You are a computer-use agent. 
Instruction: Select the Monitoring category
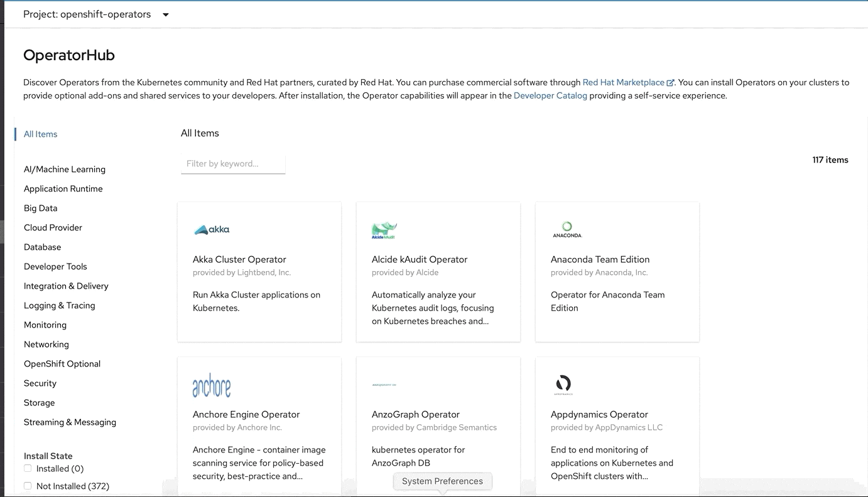tap(45, 325)
